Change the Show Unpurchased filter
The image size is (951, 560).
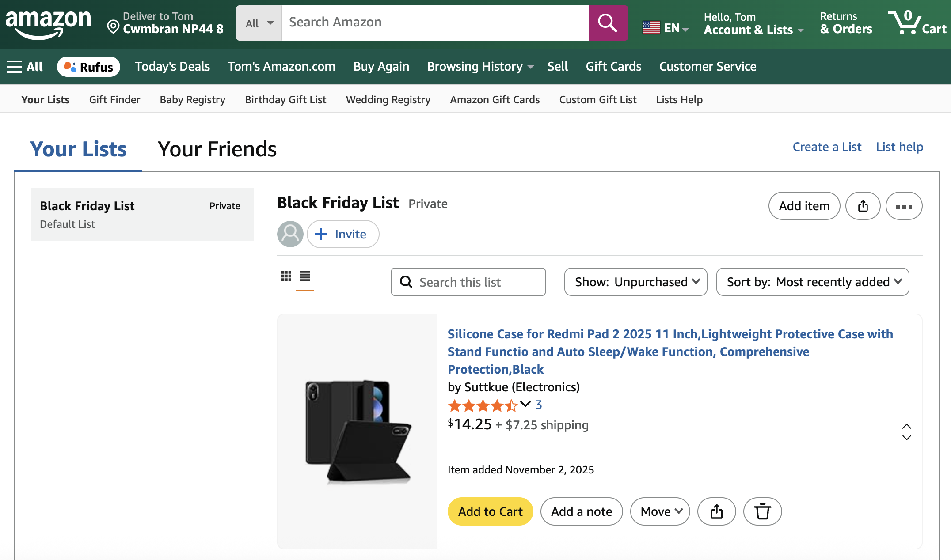click(x=635, y=282)
